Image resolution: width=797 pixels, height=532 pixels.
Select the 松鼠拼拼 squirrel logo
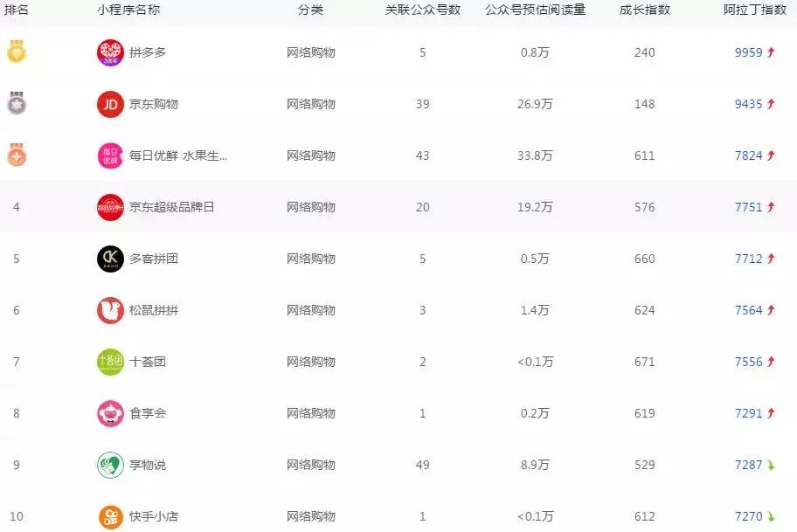110,310
